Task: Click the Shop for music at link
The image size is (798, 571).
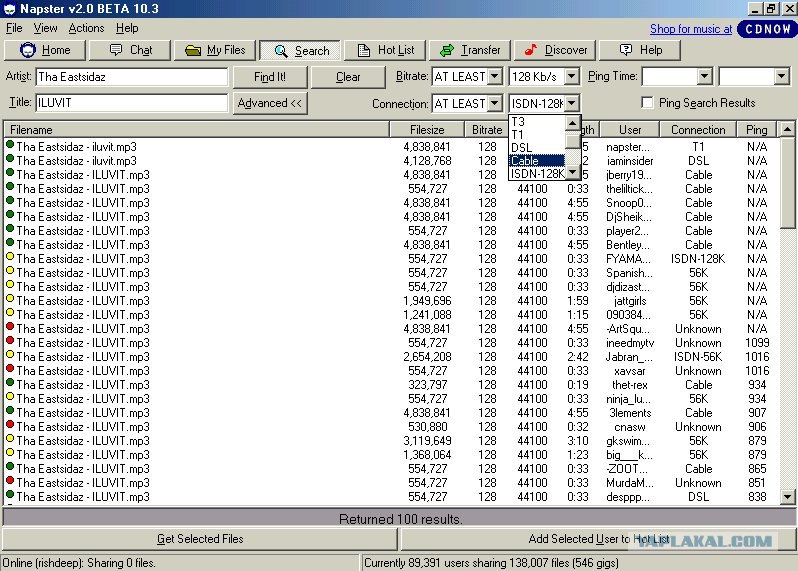Action: pos(691,29)
